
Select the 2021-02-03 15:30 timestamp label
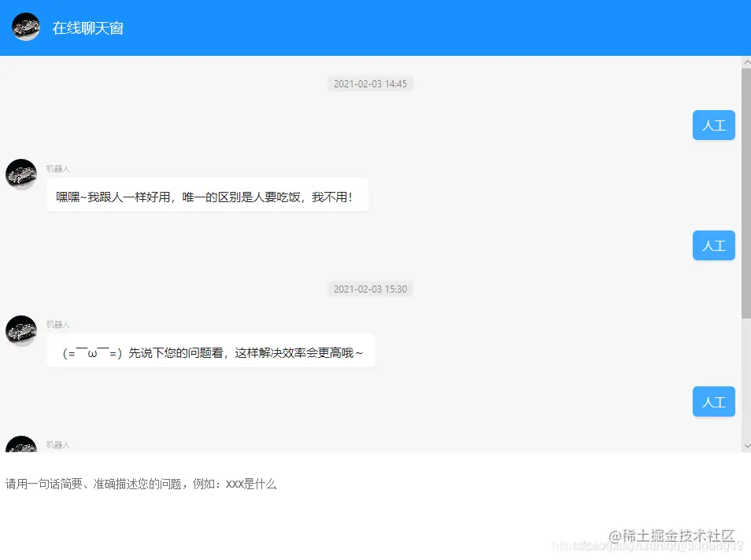click(370, 289)
